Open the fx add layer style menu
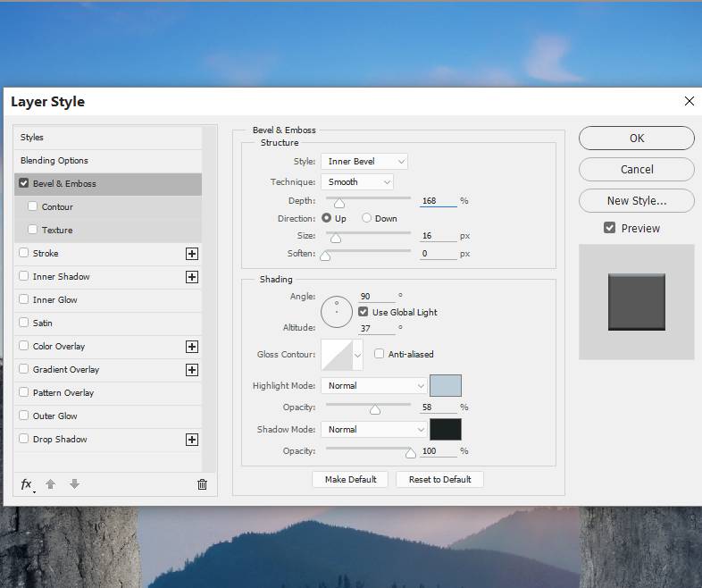The width and height of the screenshot is (702, 588). (x=27, y=484)
